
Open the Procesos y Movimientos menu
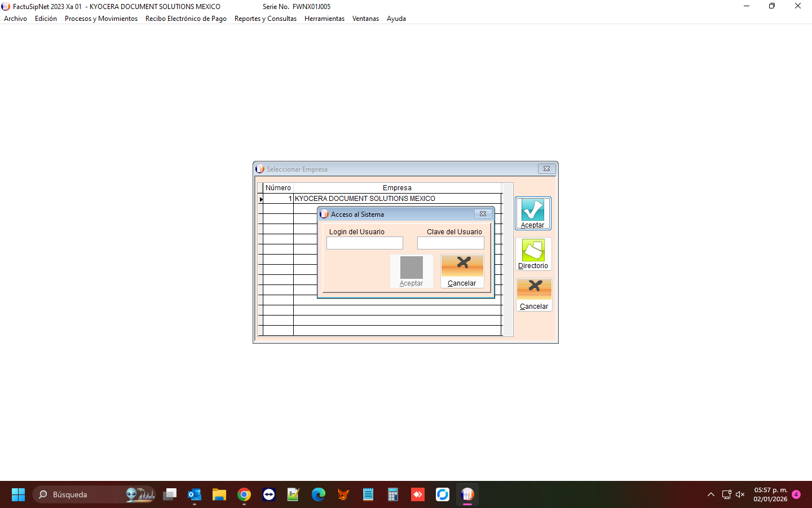coord(101,19)
